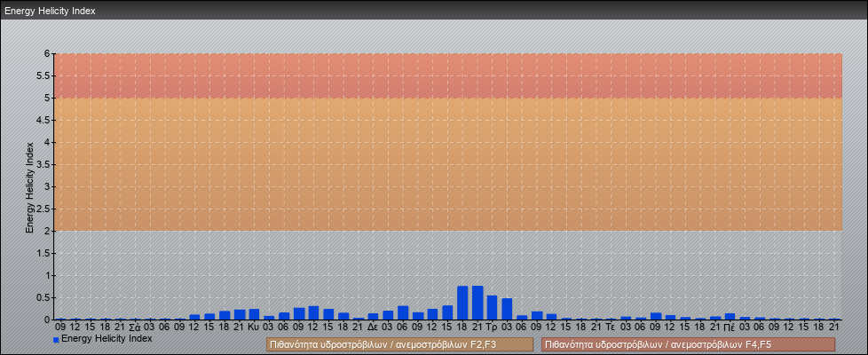
Task: Click the Σα day label on the x-axis
Action: 134,327
